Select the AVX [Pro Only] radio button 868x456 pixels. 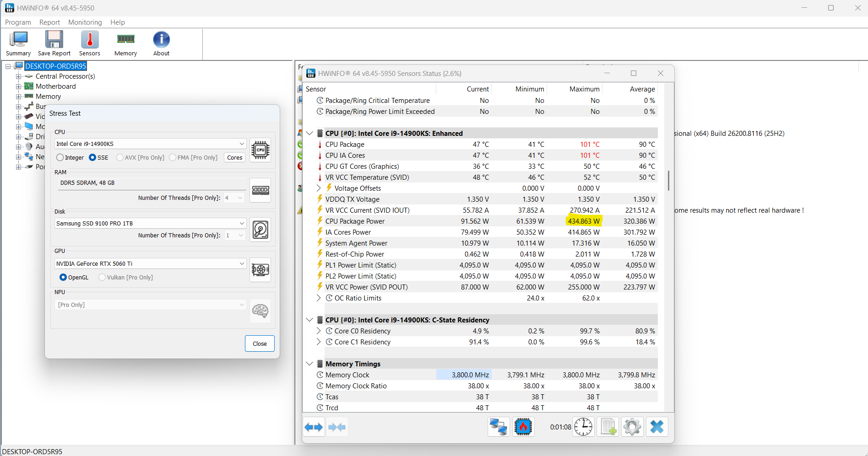(120, 157)
